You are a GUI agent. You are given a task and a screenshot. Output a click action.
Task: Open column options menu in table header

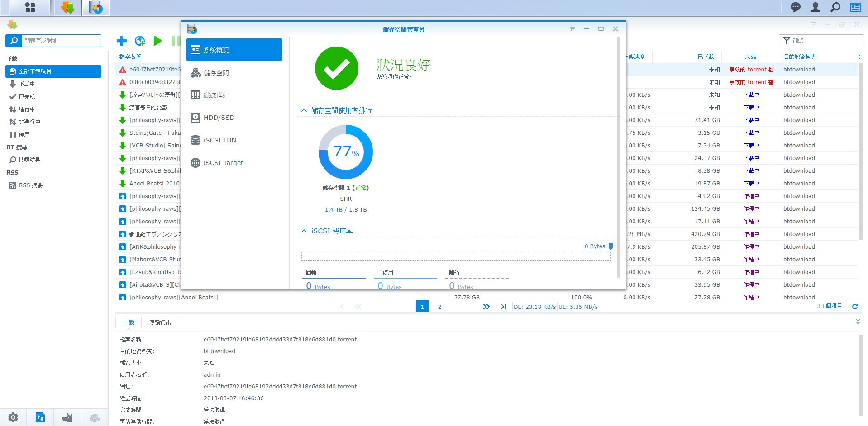(859, 57)
